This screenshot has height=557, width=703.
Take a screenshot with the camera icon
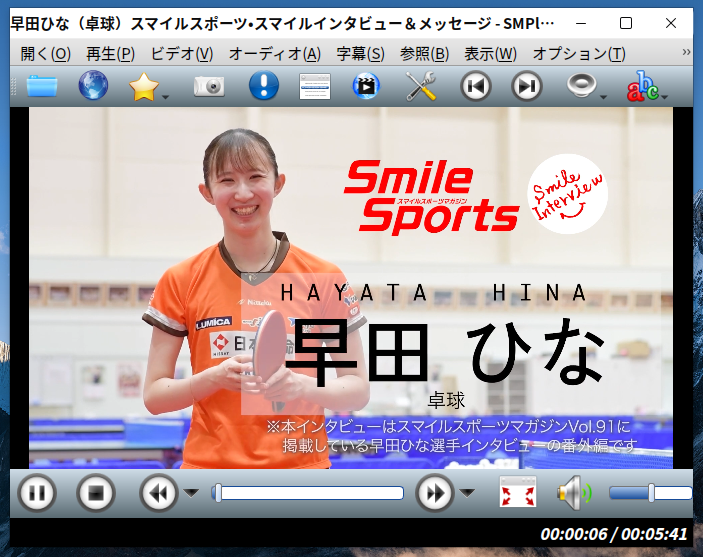209,86
